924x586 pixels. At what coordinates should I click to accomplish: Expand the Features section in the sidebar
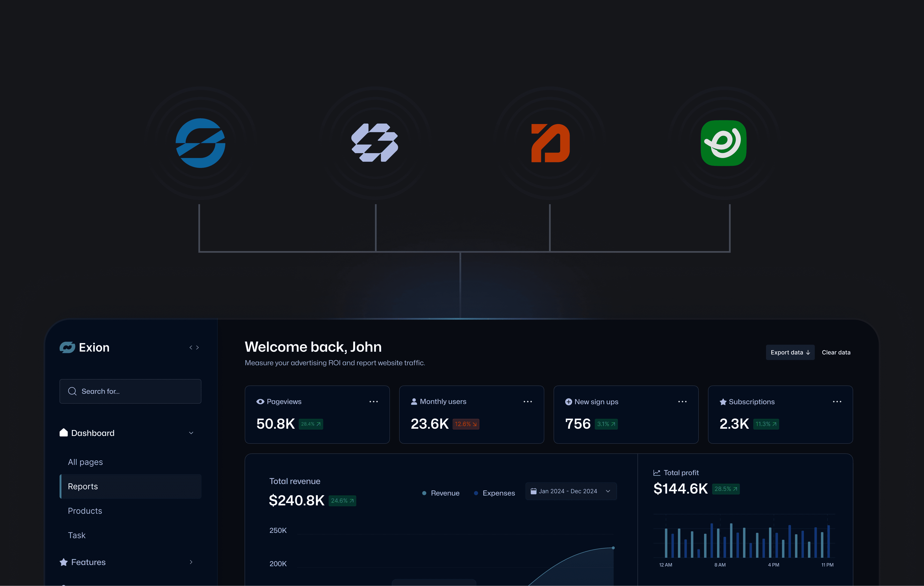pyautogui.click(x=191, y=562)
